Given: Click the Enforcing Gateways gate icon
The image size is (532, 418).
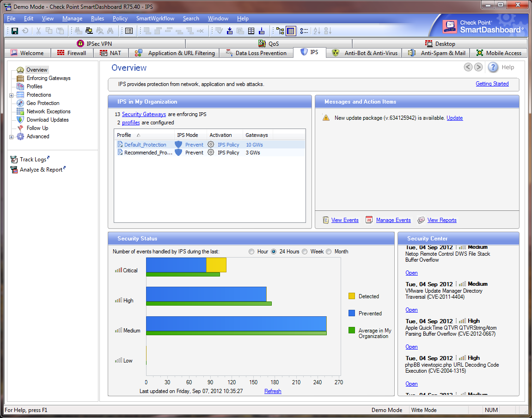Looking at the screenshot, I should [21, 78].
